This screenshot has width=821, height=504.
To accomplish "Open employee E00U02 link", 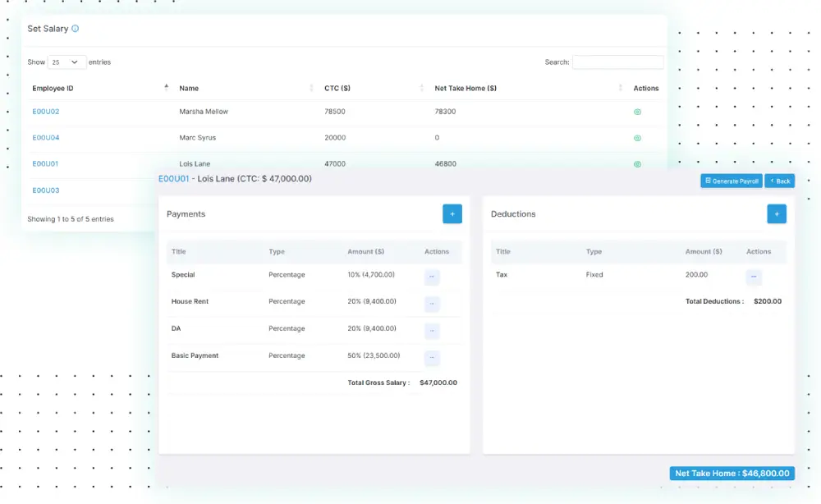I will tap(46, 112).
